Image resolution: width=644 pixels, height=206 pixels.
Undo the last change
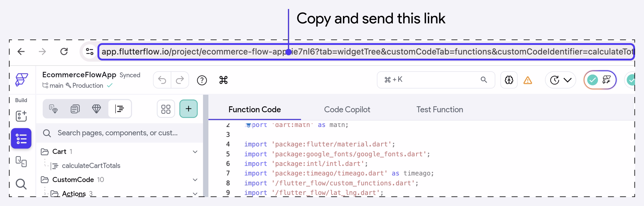point(162,80)
